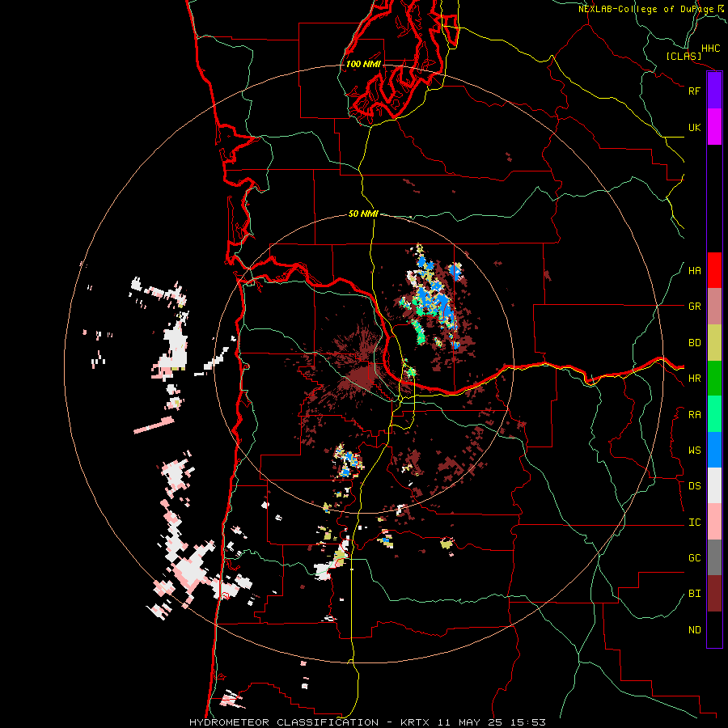The width and height of the screenshot is (728, 728).
Task: Click the WS legend label
Action: (x=694, y=451)
